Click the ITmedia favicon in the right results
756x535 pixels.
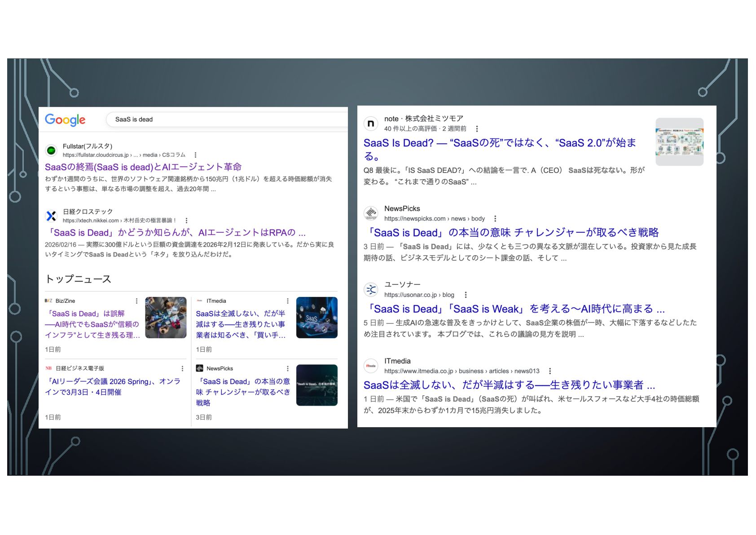[371, 366]
